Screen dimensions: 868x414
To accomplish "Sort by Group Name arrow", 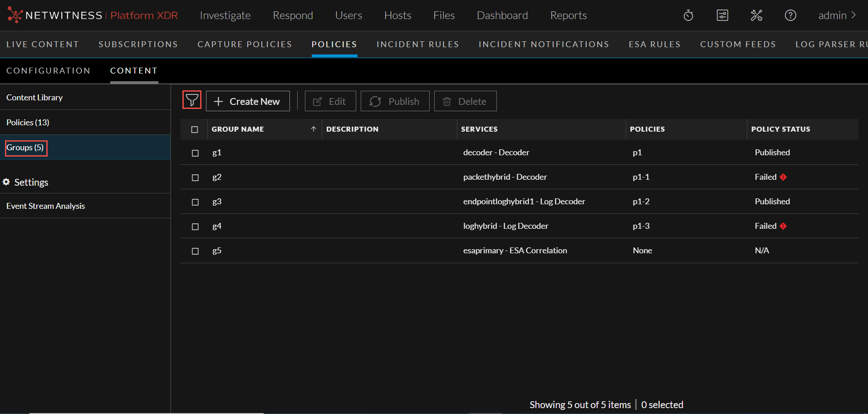I will tap(313, 129).
